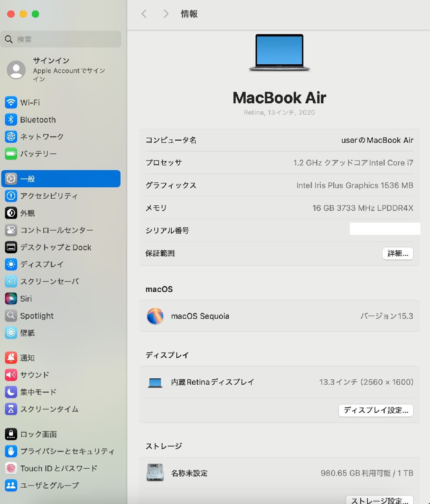Click the forward navigation chevron
This screenshot has height=504, width=430.
coord(165,14)
